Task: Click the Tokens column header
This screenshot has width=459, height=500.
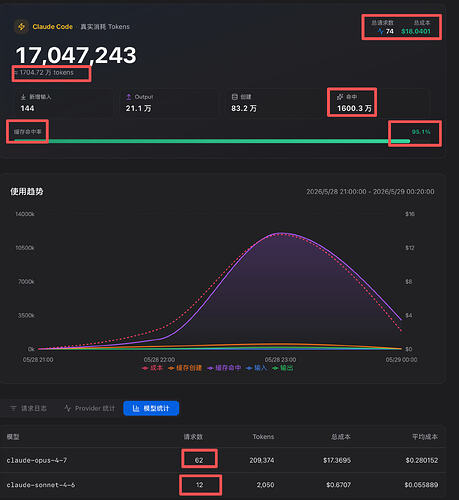Action: [263, 437]
